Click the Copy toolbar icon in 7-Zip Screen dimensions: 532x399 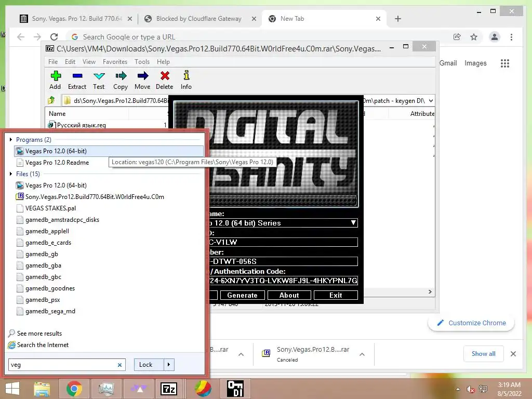click(121, 80)
